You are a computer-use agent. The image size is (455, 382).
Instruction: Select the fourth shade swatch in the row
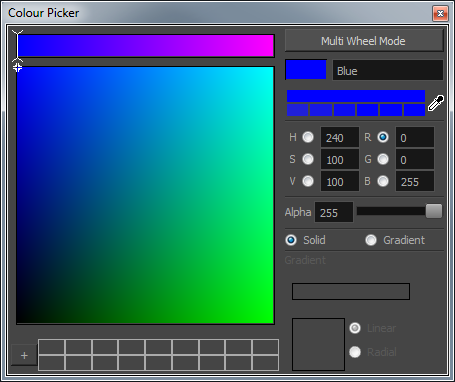coord(368,110)
